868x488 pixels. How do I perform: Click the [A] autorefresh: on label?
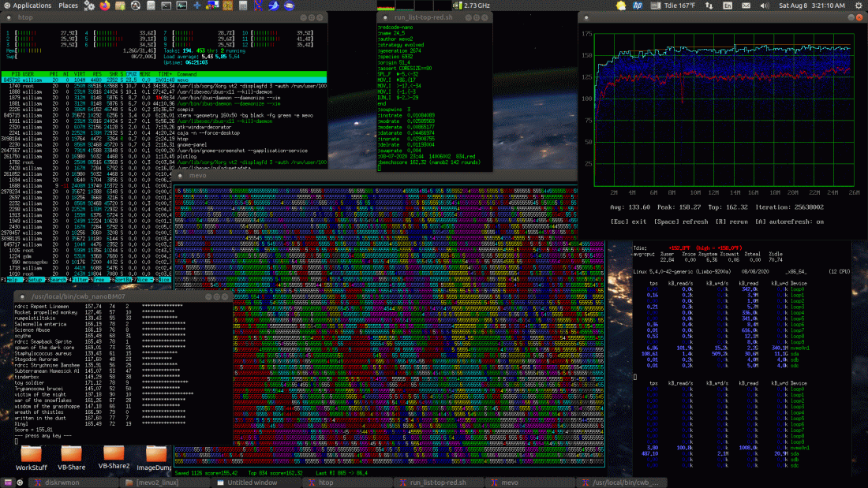point(789,222)
